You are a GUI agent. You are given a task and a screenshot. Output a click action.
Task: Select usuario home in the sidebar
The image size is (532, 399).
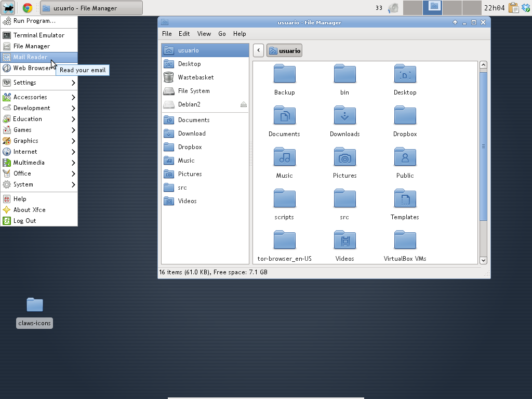tap(205, 50)
